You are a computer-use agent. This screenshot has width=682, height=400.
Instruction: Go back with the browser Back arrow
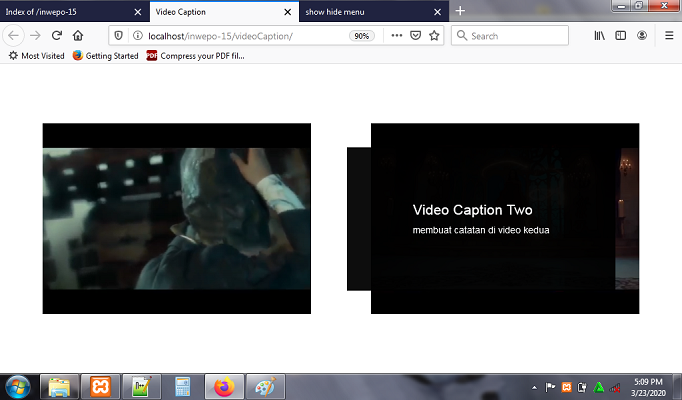(13, 36)
